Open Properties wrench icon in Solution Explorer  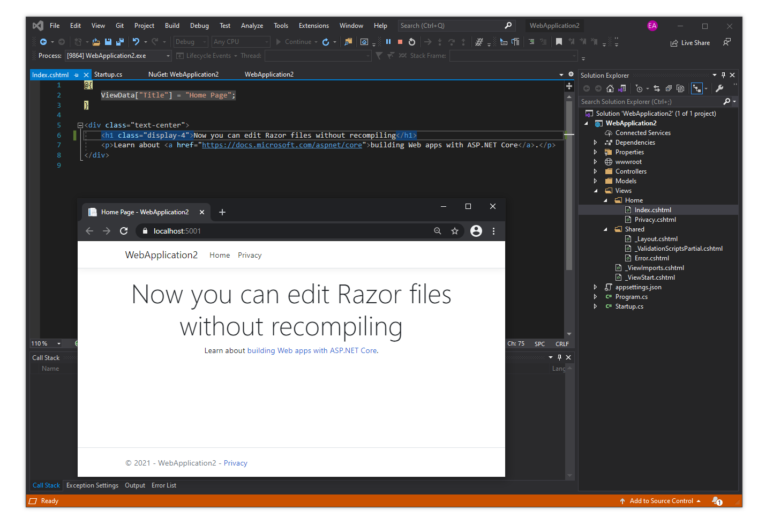pyautogui.click(x=719, y=88)
